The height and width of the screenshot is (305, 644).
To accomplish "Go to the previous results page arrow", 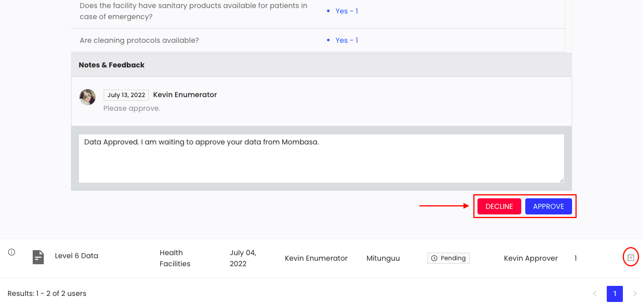I will coord(595,293).
